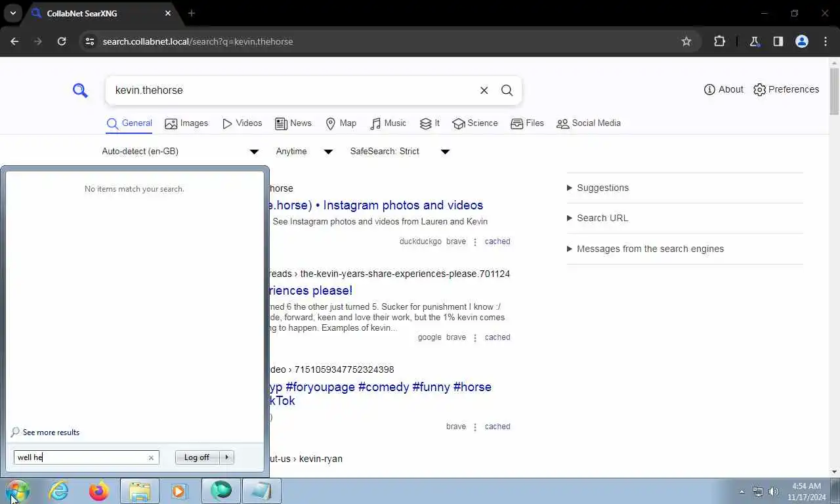Click the Windows Start button
Image resolution: width=840 pixels, height=504 pixels.
click(x=17, y=491)
